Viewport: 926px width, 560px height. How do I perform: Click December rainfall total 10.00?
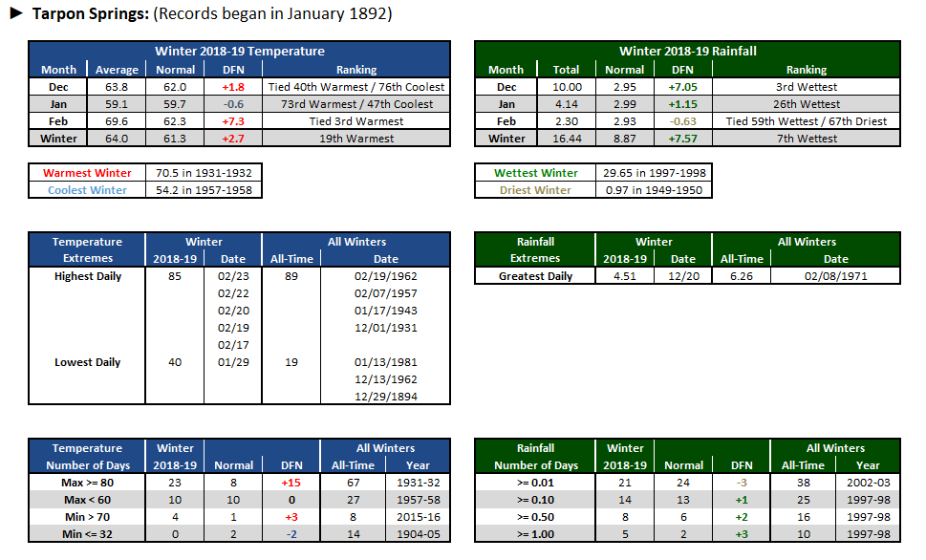coord(567,87)
